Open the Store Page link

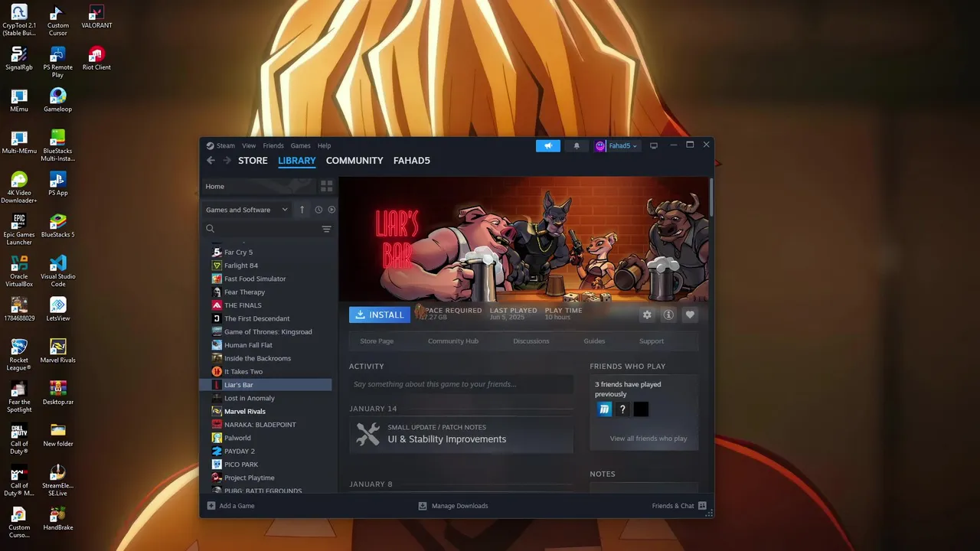[x=377, y=341]
